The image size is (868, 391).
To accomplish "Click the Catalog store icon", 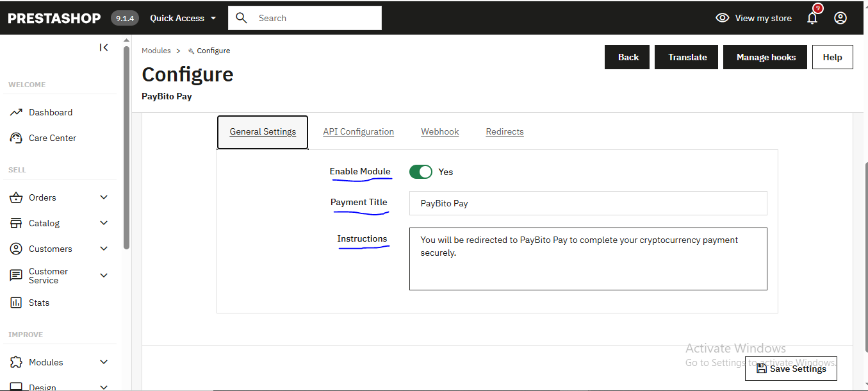I will point(17,223).
